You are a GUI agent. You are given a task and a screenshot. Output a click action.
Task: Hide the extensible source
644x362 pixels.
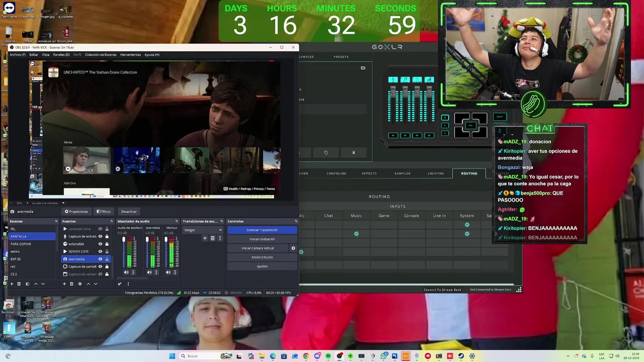coord(100,244)
